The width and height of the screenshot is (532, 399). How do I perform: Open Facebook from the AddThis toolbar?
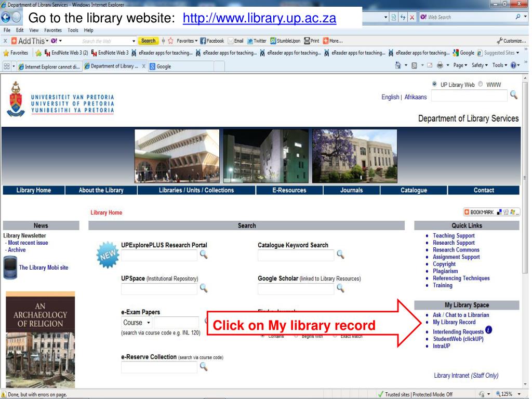tap(212, 41)
